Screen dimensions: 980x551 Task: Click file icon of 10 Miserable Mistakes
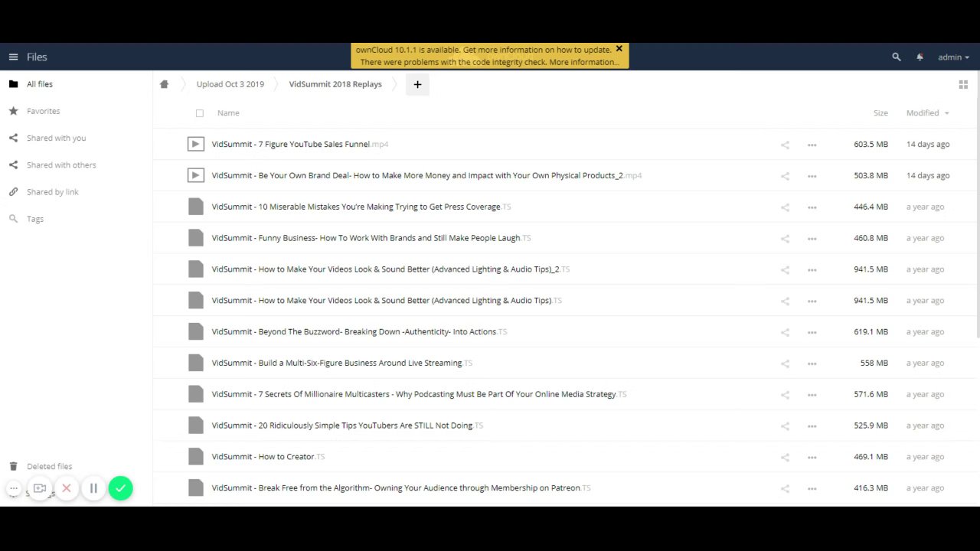tap(196, 207)
